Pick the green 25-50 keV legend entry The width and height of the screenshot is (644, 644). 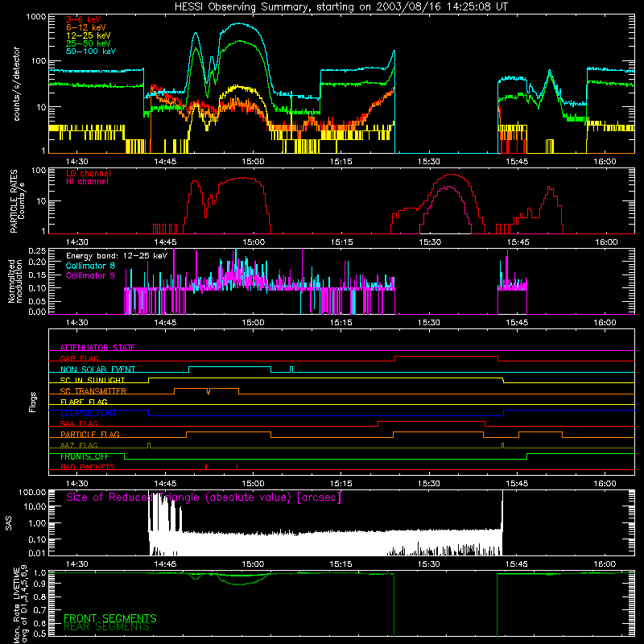pos(88,43)
